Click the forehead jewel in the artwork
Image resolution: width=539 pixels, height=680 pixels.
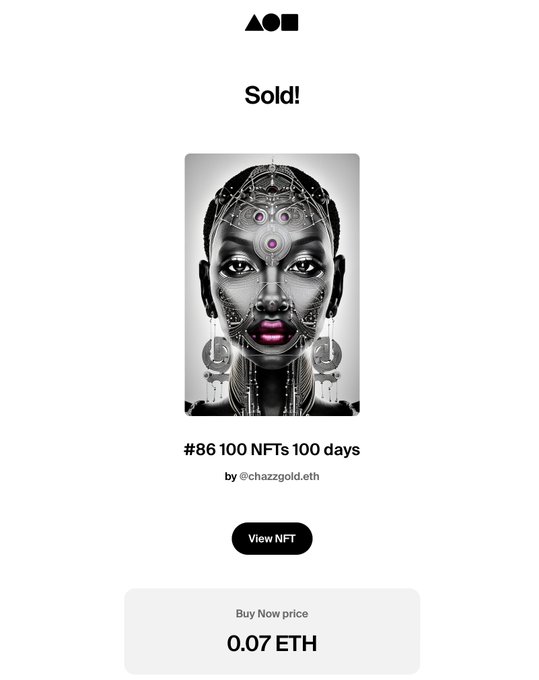point(271,244)
